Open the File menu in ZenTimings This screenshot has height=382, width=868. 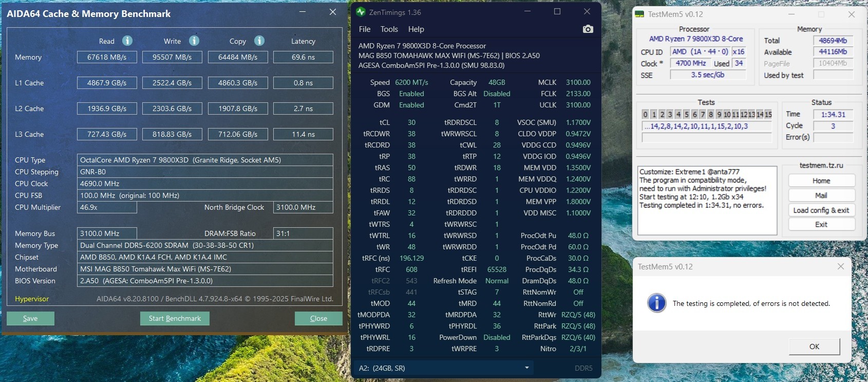click(x=365, y=29)
